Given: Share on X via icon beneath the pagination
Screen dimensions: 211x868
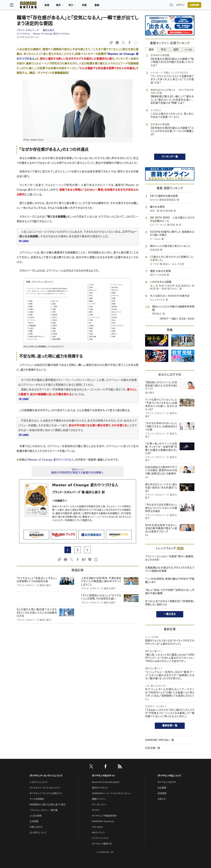Looking at the screenshot, I should pos(71,559).
